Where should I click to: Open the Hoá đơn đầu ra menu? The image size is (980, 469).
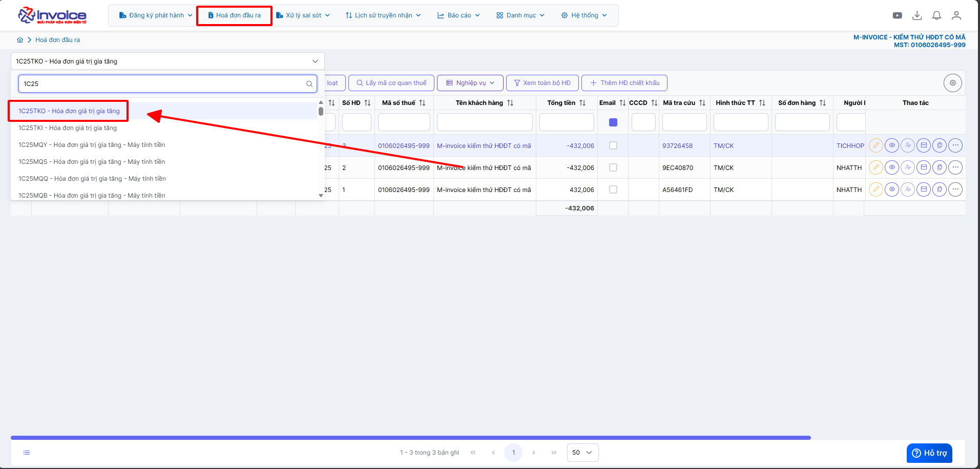(x=235, y=15)
